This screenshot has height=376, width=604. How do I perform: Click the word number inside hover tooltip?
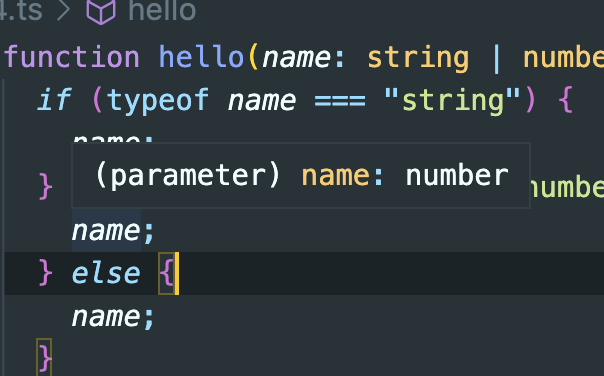point(457,176)
